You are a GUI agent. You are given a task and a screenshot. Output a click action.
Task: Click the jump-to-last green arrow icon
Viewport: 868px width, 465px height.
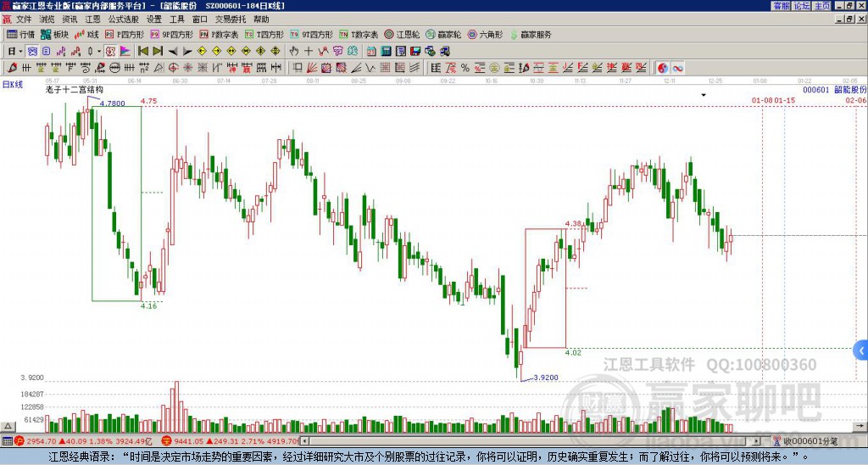pyautogui.click(x=158, y=52)
